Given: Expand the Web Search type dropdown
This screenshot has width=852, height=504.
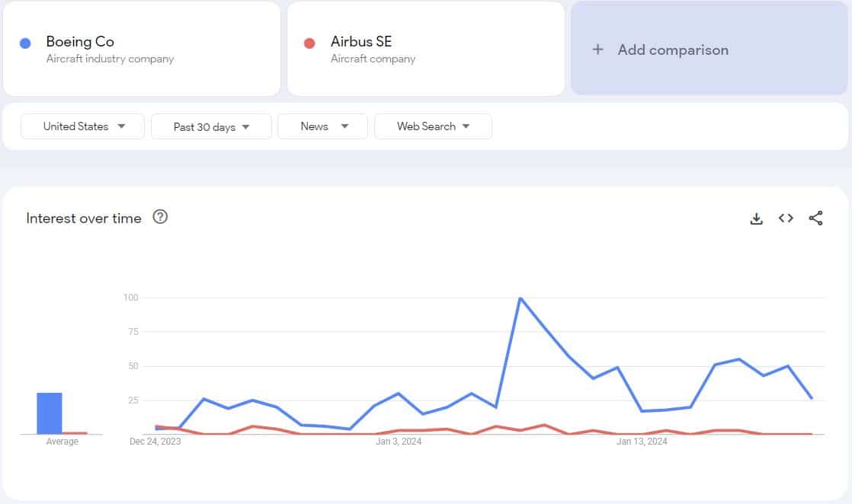Looking at the screenshot, I should pyautogui.click(x=433, y=126).
